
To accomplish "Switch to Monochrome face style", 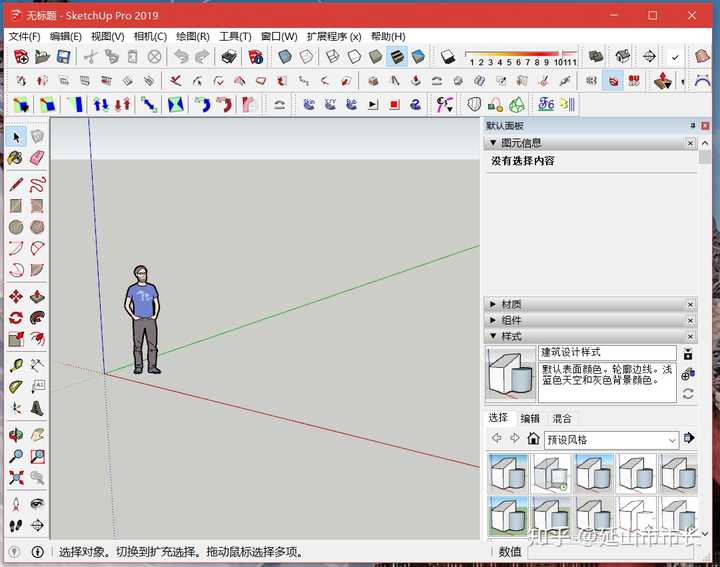I will tap(418, 56).
